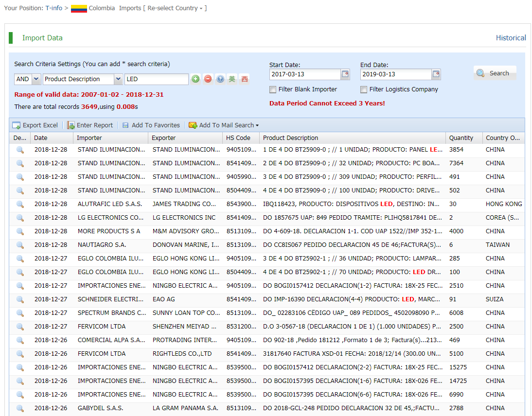Open the blue help question mark icon
The width and height of the screenshot is (532, 416).
220,79
